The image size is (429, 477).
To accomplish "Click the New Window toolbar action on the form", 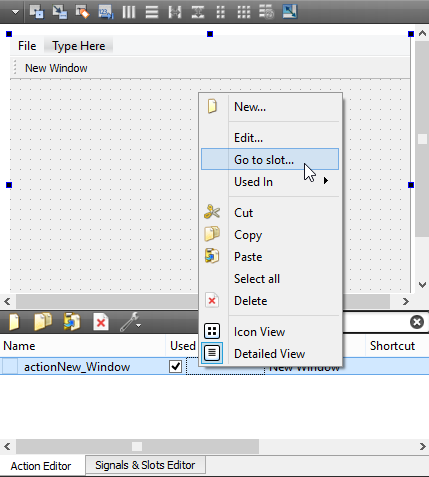I will [x=56, y=68].
